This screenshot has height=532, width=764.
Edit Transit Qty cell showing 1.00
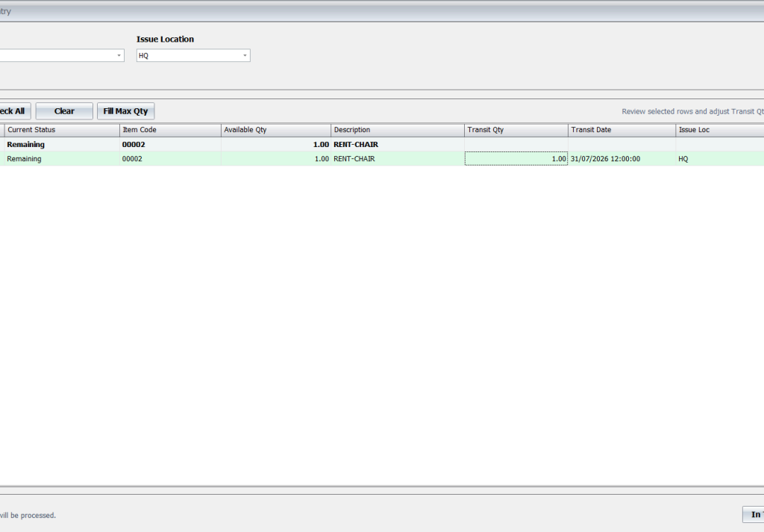coord(516,158)
